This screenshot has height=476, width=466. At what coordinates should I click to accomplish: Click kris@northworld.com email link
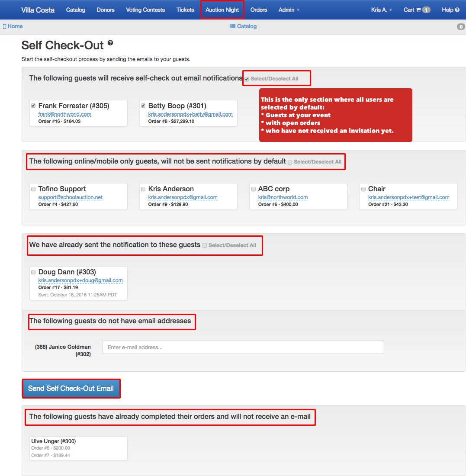click(x=283, y=197)
